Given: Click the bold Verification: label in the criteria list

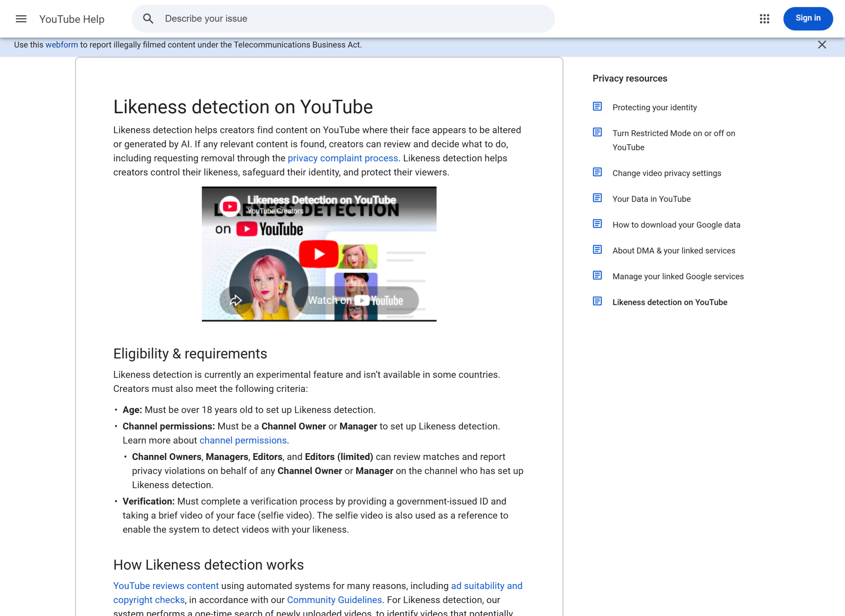Looking at the screenshot, I should [x=149, y=501].
